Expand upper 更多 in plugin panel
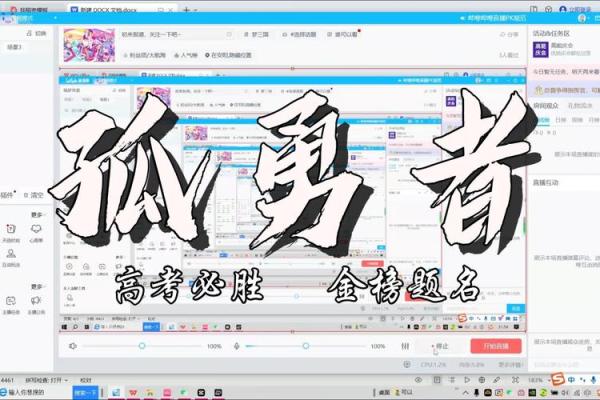Image resolution: width=600 pixels, height=400 pixels. coord(37,215)
